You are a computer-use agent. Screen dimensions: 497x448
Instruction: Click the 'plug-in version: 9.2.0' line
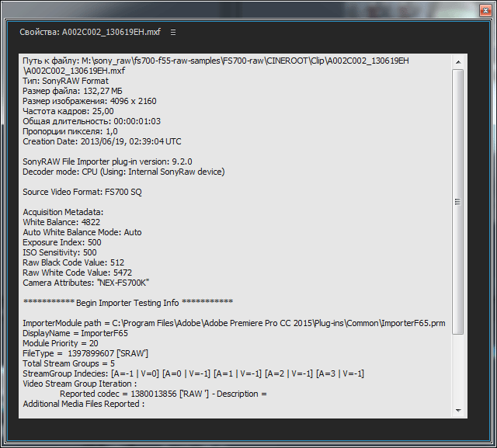click(107, 161)
